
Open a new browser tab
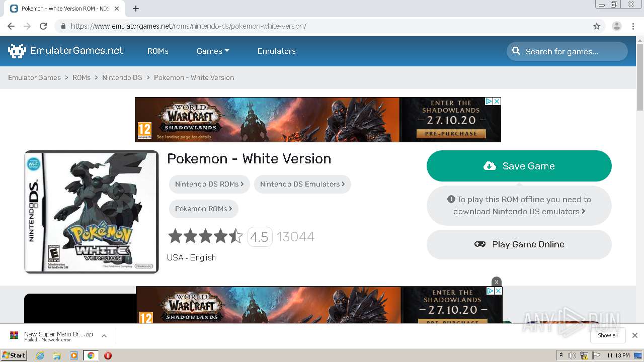136,9
